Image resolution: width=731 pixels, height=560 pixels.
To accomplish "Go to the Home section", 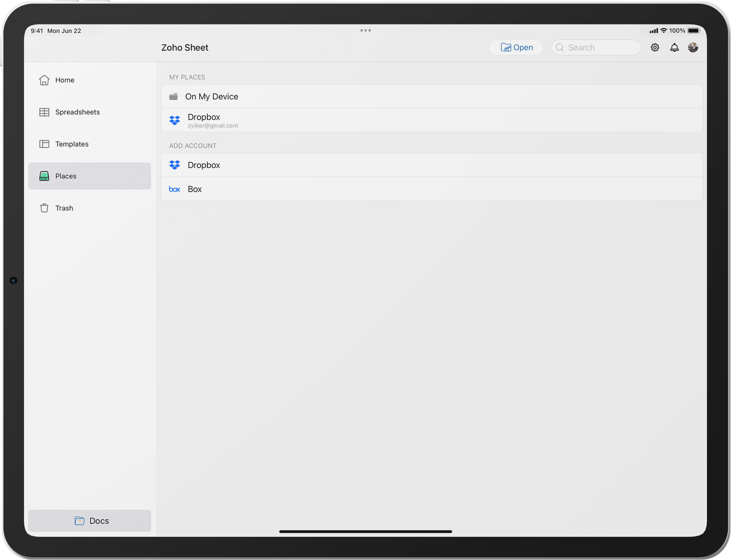I will click(x=90, y=80).
